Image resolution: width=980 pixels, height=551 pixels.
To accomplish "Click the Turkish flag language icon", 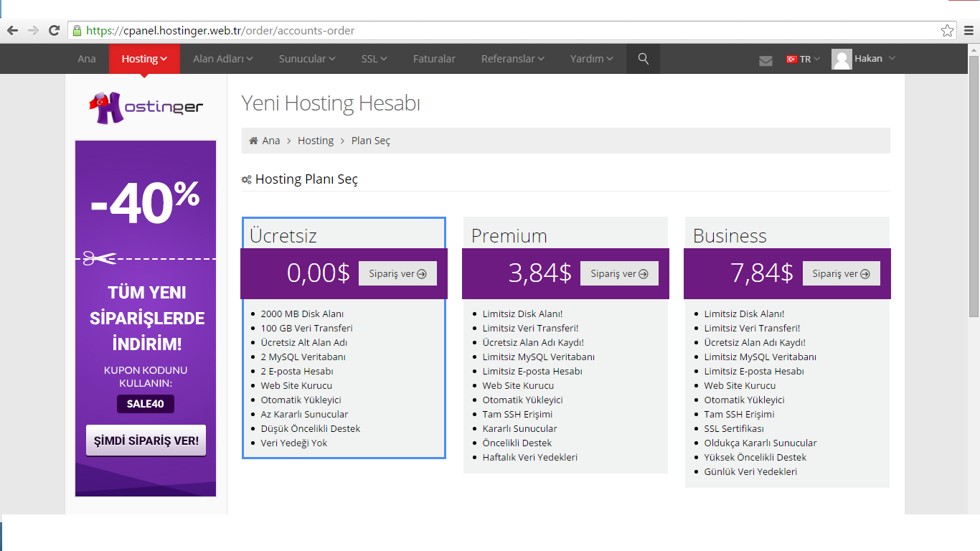I will [x=792, y=59].
